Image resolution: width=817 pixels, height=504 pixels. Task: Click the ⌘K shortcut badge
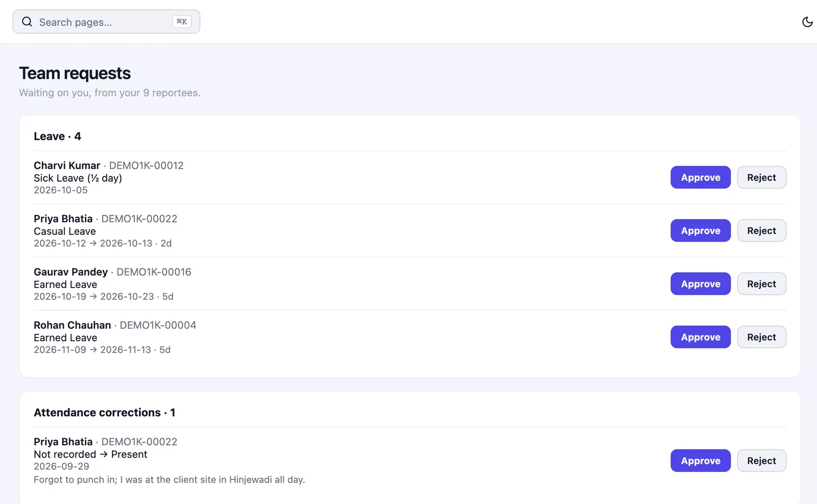coord(182,21)
